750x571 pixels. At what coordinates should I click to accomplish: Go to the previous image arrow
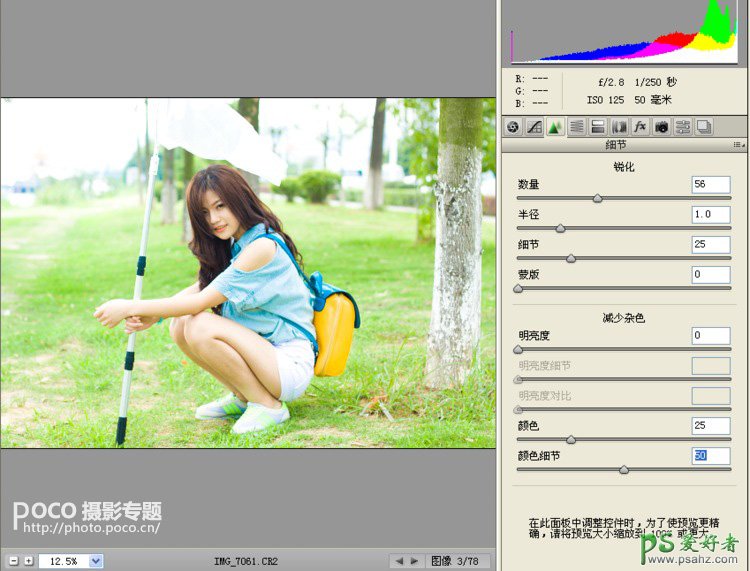(399, 561)
